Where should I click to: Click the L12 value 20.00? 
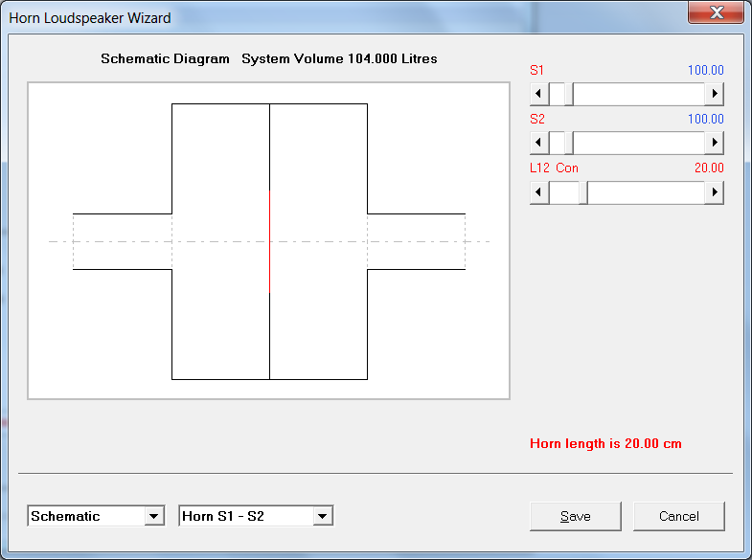(x=709, y=168)
